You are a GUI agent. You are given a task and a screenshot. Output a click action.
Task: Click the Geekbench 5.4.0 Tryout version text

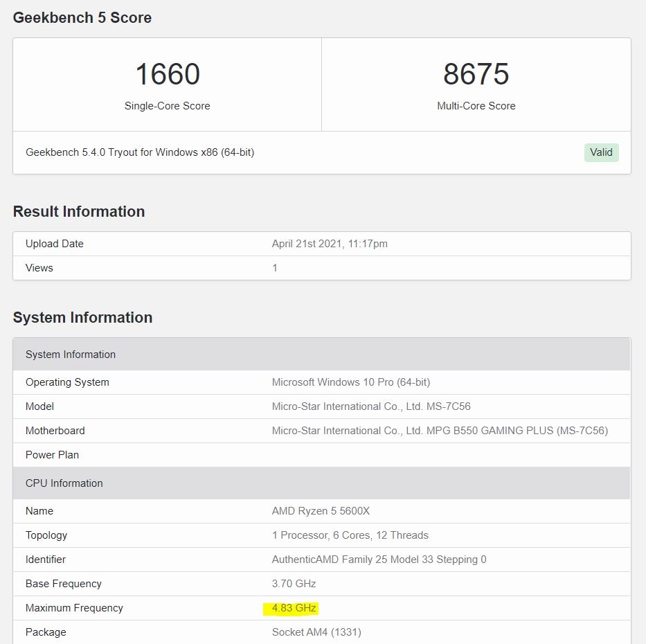coord(140,152)
